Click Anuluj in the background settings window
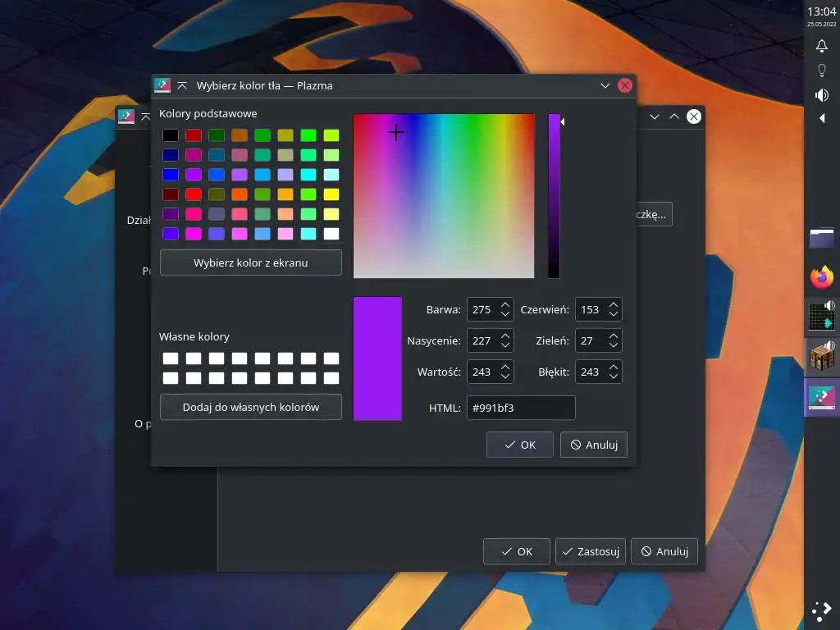840x630 pixels. 664,551
